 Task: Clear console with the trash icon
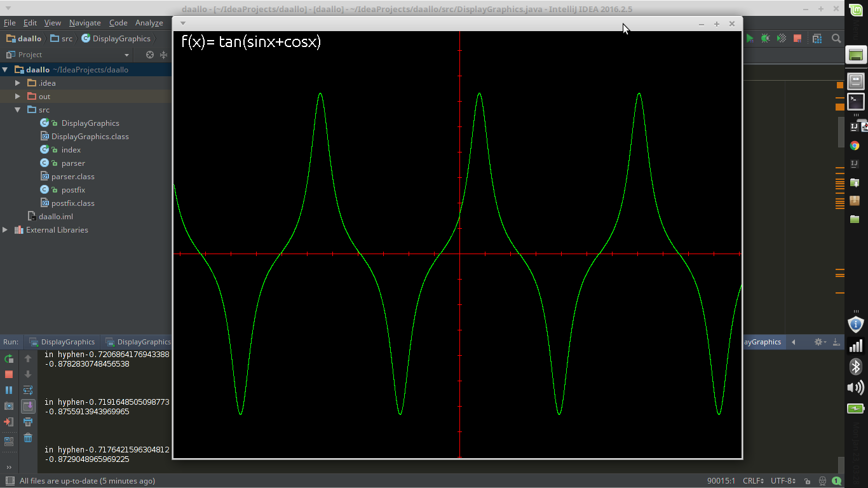28,438
